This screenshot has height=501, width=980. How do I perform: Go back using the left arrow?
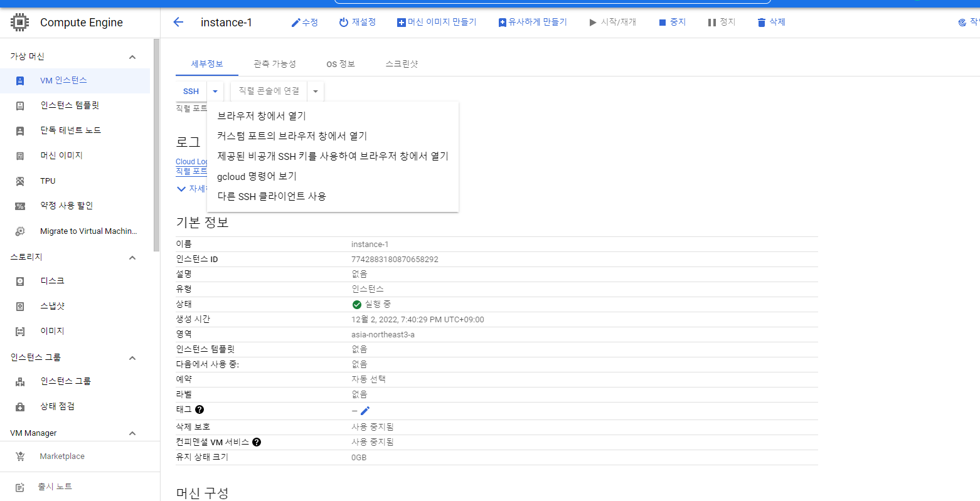coord(178,22)
